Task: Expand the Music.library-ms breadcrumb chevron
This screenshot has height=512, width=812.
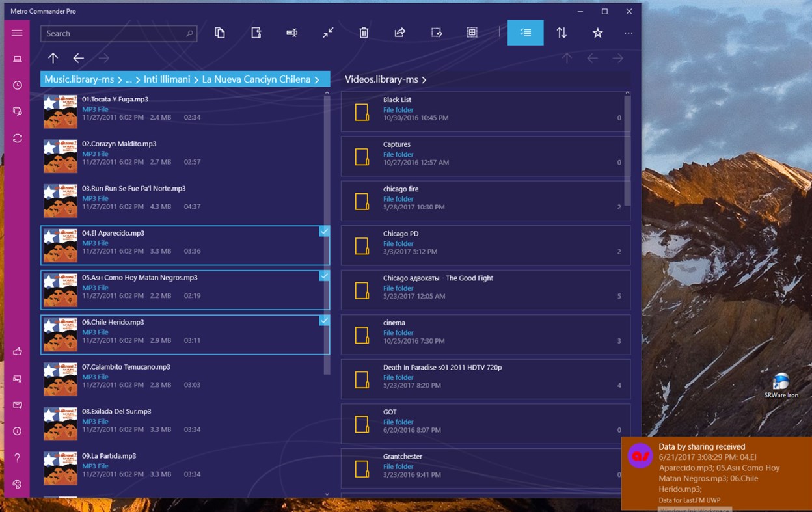Action: [x=120, y=79]
